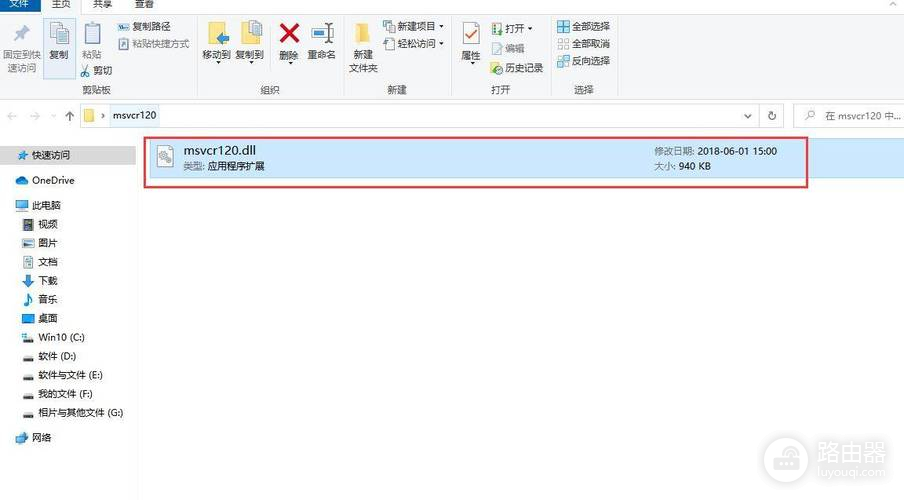Open the Videos folder
The image size is (904, 500).
click(x=40, y=224)
